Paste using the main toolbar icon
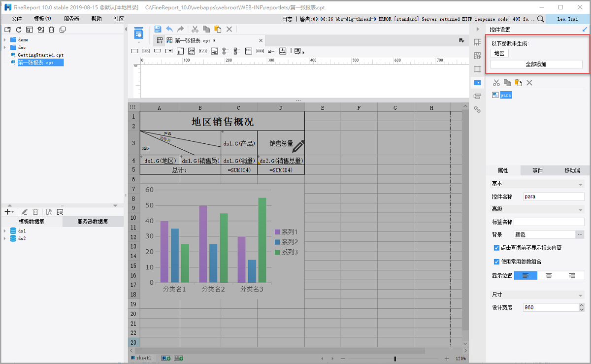 click(218, 29)
